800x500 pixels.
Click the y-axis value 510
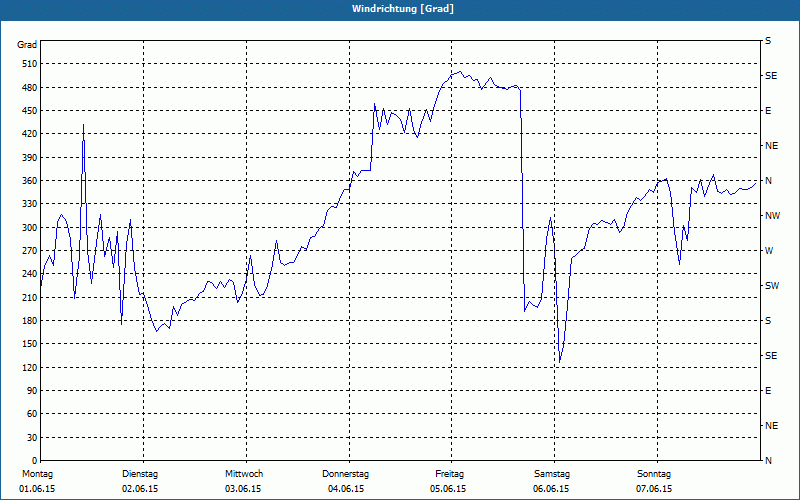click(30, 64)
